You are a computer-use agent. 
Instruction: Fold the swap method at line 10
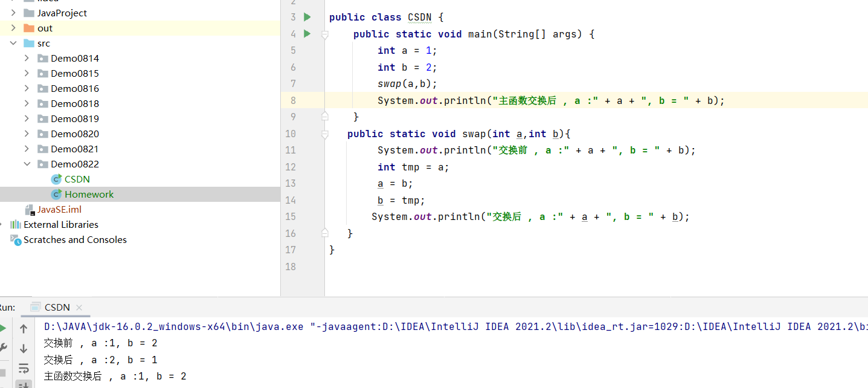click(x=325, y=134)
